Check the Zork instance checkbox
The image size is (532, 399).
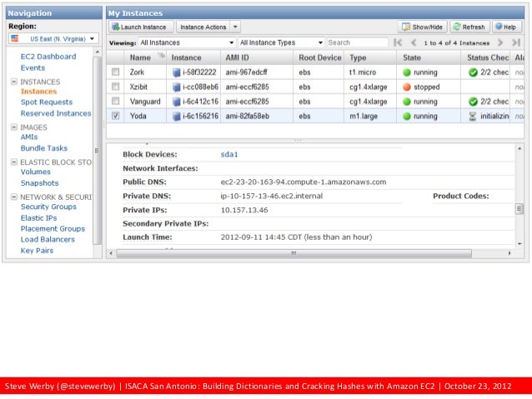click(x=116, y=72)
